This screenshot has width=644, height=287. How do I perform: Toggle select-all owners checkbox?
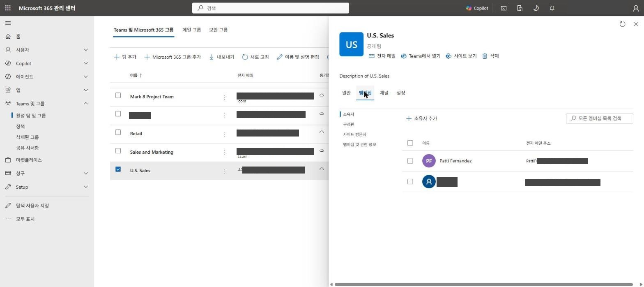coord(410,143)
